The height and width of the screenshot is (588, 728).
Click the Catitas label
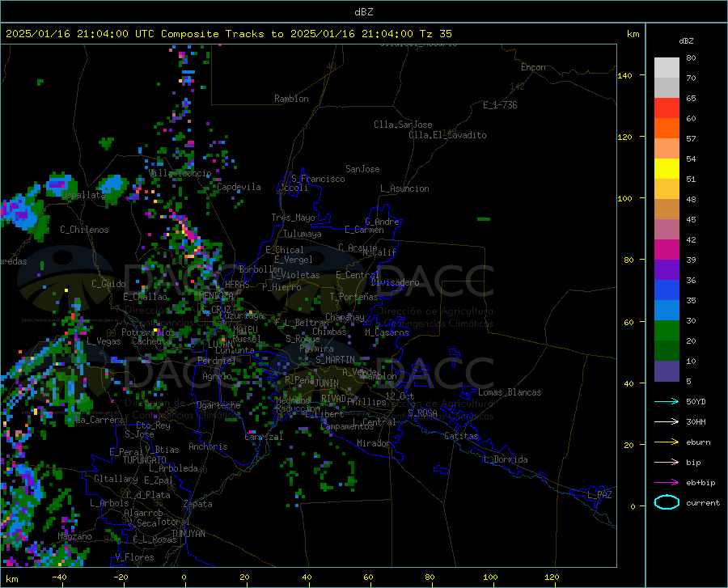tap(461, 436)
